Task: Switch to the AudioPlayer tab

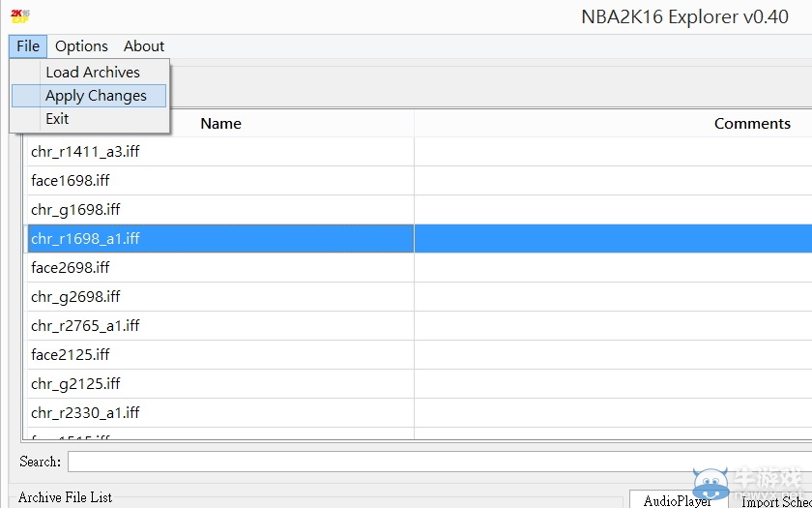Action: (x=678, y=500)
